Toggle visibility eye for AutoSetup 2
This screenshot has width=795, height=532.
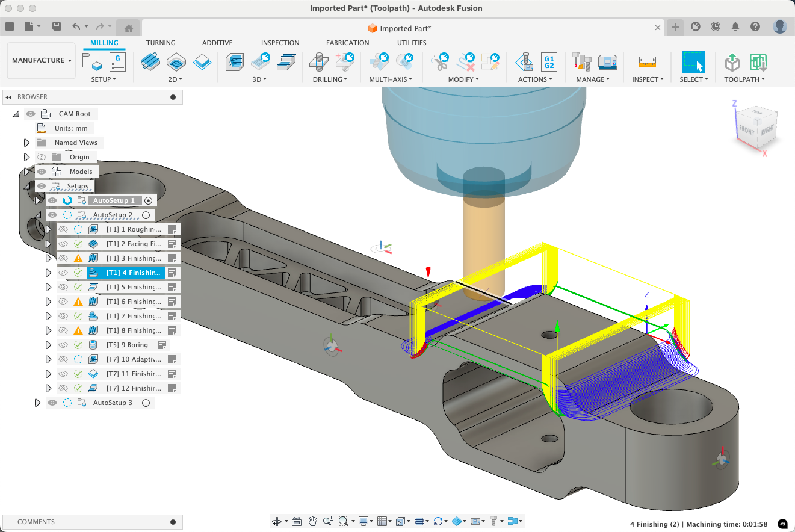point(52,214)
